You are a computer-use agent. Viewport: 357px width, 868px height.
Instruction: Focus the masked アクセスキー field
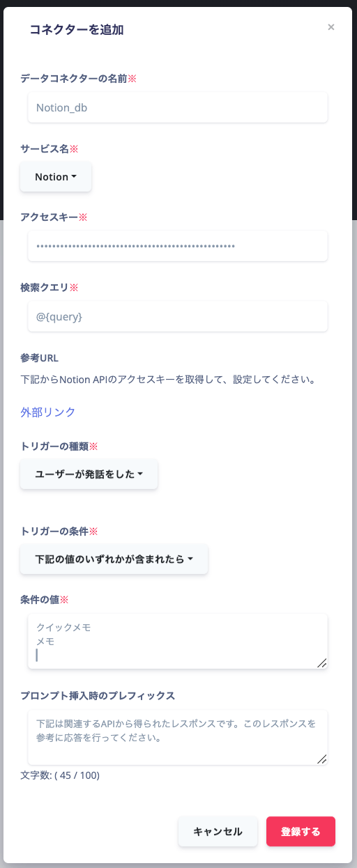[178, 246]
